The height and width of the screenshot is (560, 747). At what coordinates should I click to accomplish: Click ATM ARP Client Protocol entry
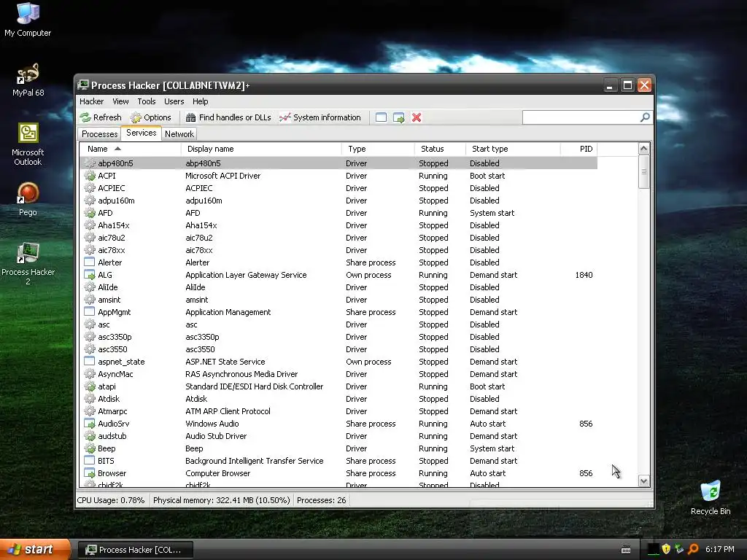tap(228, 411)
